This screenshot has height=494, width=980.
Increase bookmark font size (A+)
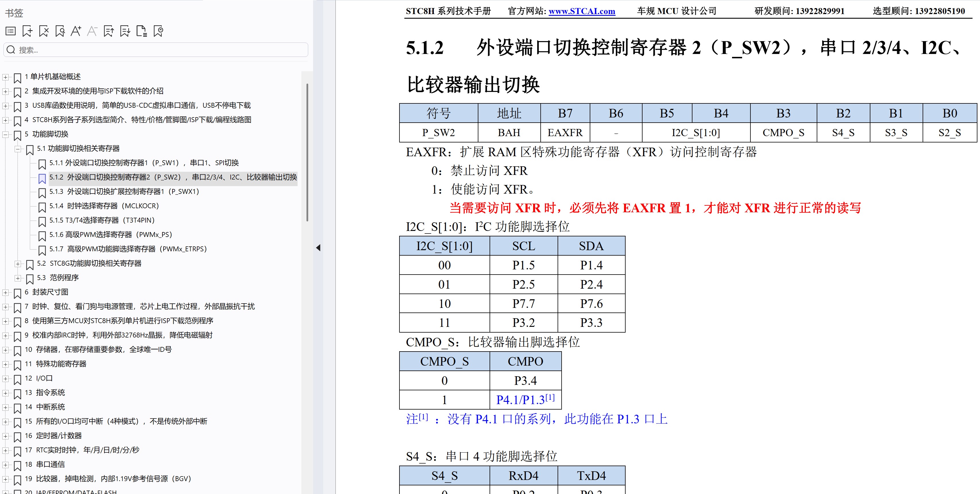(76, 31)
